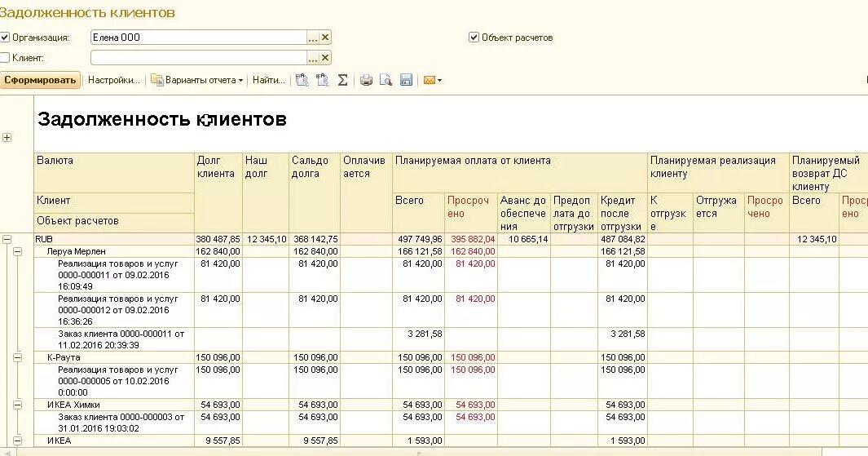
Task: Click the floppy disk save icon
Action: 407,80
